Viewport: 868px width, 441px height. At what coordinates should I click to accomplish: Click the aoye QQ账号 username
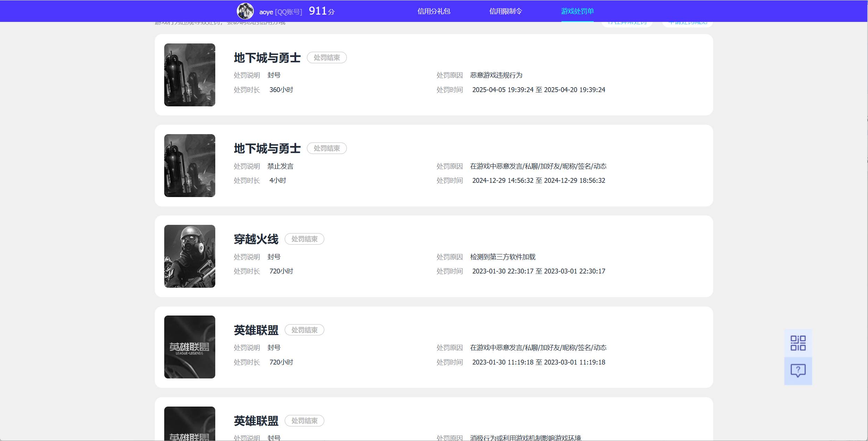pyautogui.click(x=281, y=11)
